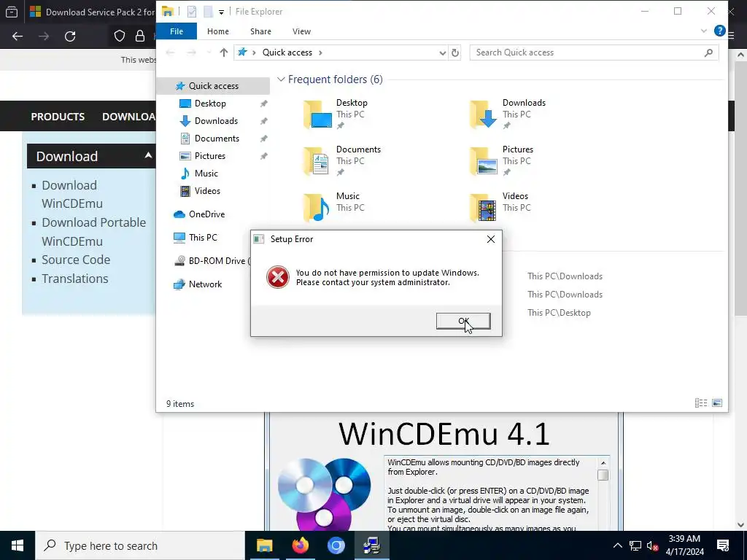
Task: Expand the ribbon with the chevron
Action: (704, 31)
